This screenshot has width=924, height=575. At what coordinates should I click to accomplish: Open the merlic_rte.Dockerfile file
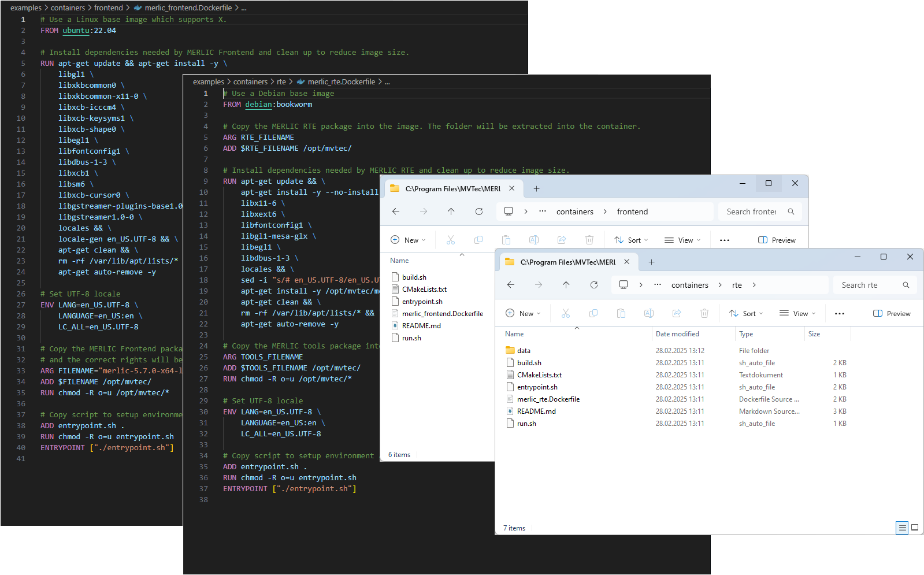tap(548, 399)
